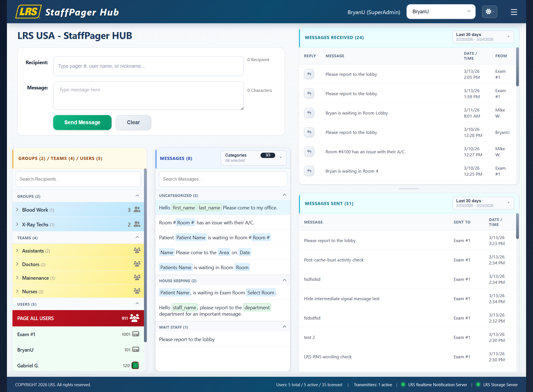This screenshot has width=533, height=392.
Task: Reply to Bryan is waiting in Room Lobby
Action: [x=309, y=113]
